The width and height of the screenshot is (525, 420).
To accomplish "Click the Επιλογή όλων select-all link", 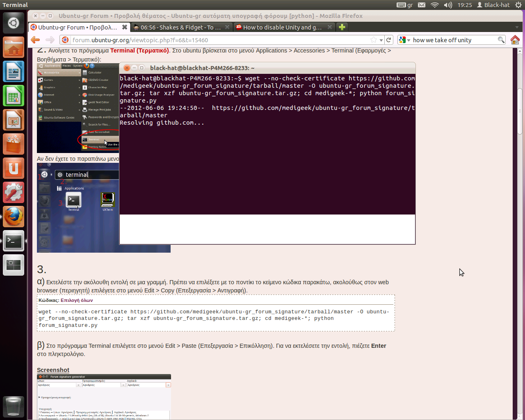I will coord(77,300).
